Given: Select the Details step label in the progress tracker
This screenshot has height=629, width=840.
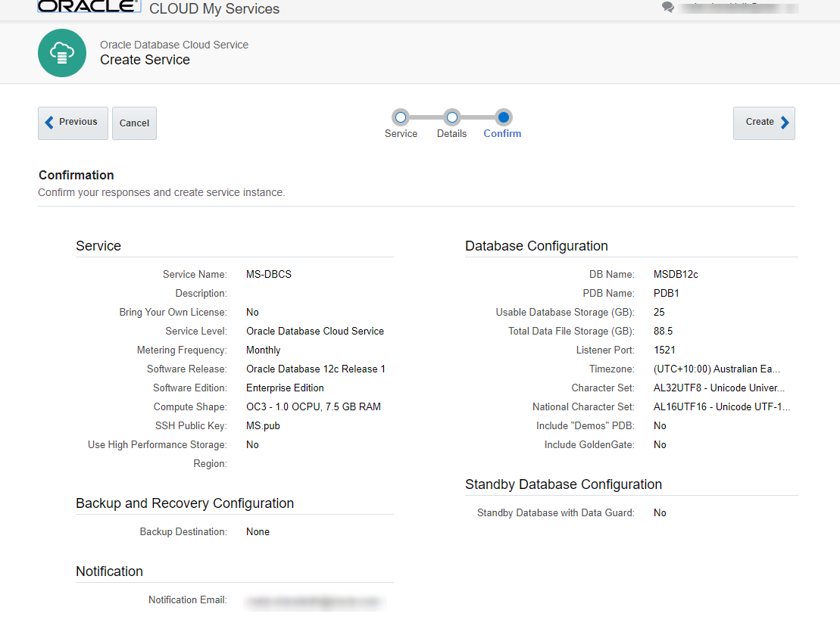Looking at the screenshot, I should [451, 133].
